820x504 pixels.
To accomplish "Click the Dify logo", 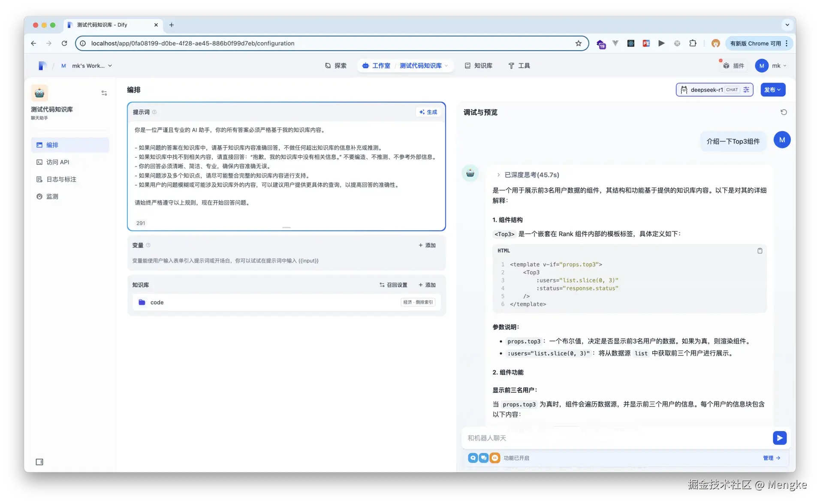I will [42, 66].
